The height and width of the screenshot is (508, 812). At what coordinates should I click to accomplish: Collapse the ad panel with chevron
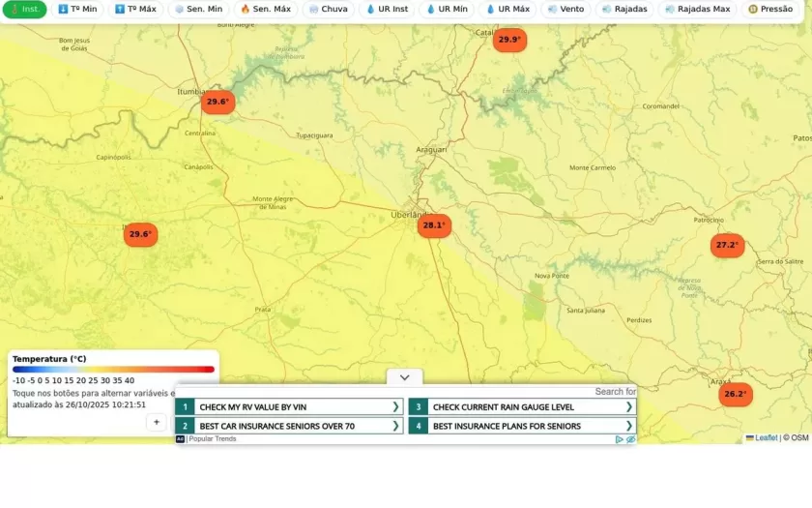pos(404,377)
